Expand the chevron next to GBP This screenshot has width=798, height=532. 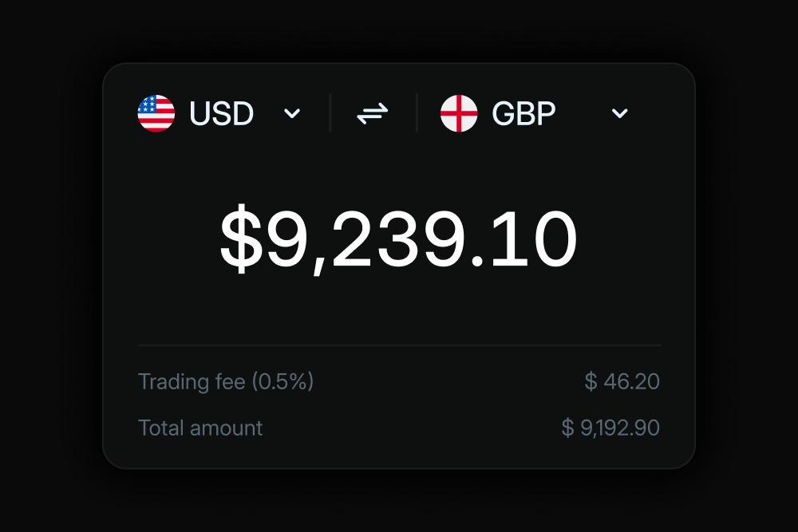(x=620, y=114)
